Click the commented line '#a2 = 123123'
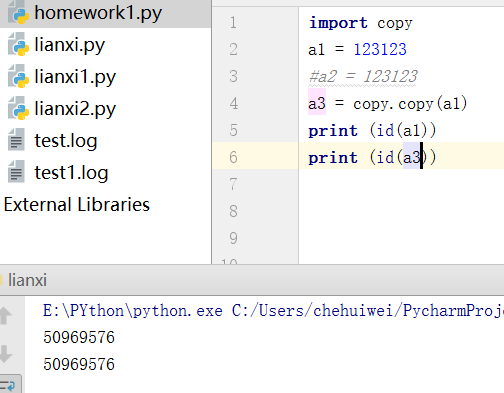Viewport: 504px width, 393px height. pyautogui.click(x=363, y=77)
